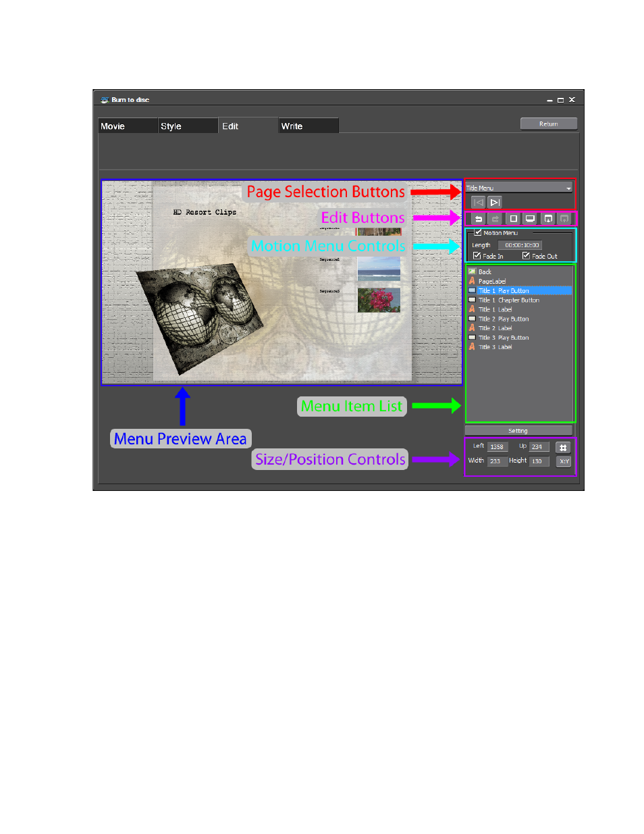
Task: Open the Title Menu page dropdown
Action: pyautogui.click(x=519, y=188)
